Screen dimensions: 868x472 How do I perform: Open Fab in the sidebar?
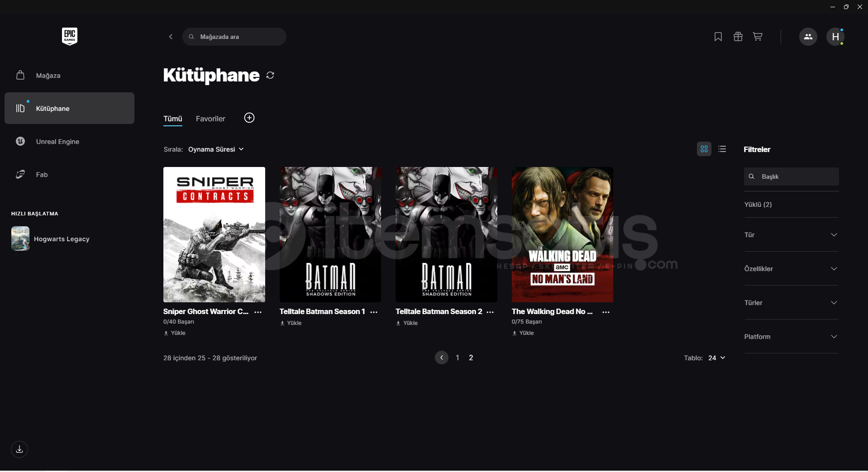[x=69, y=175]
